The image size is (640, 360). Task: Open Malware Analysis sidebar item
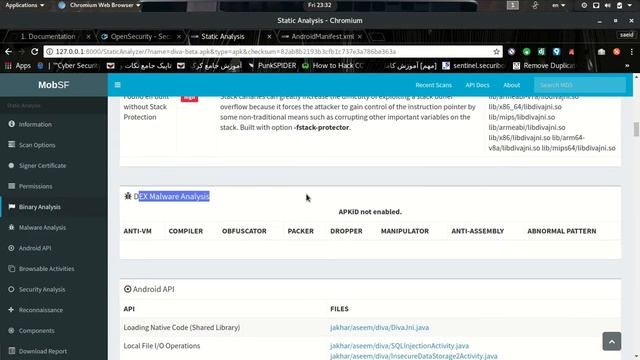click(42, 227)
